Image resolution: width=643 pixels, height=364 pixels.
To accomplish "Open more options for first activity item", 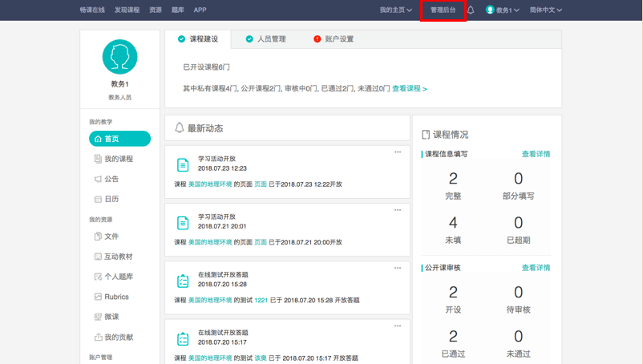I will pyautogui.click(x=397, y=152).
